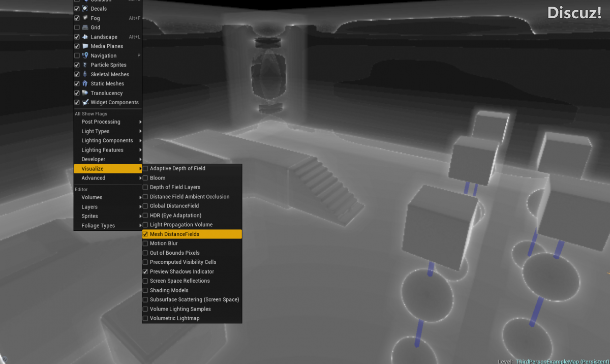Check the Volumetric Lightmap checkbox
Viewport: 610px width, 364px height.
(145, 318)
